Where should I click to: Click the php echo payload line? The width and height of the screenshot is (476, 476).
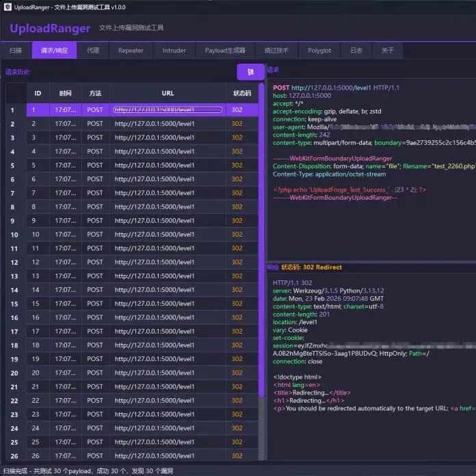349,190
